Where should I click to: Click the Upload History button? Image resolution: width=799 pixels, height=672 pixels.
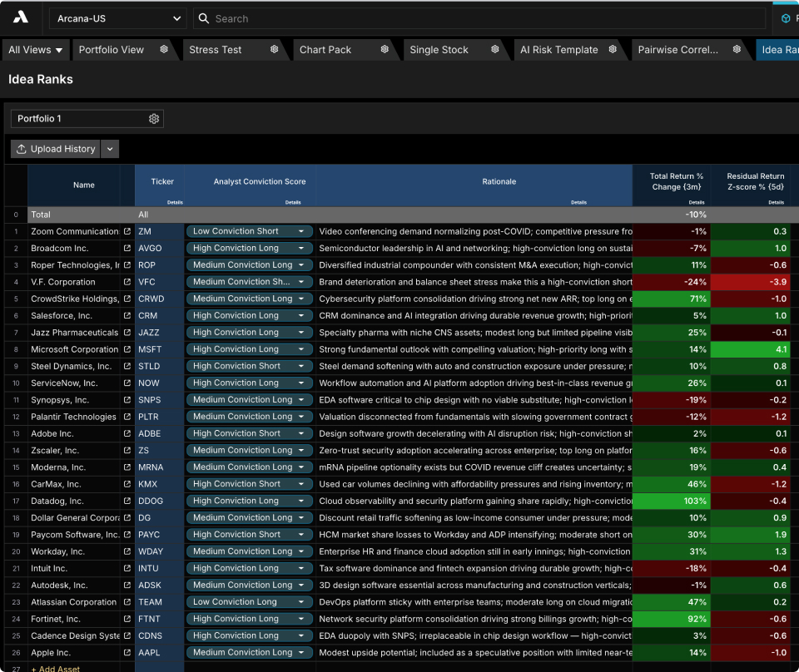click(56, 149)
